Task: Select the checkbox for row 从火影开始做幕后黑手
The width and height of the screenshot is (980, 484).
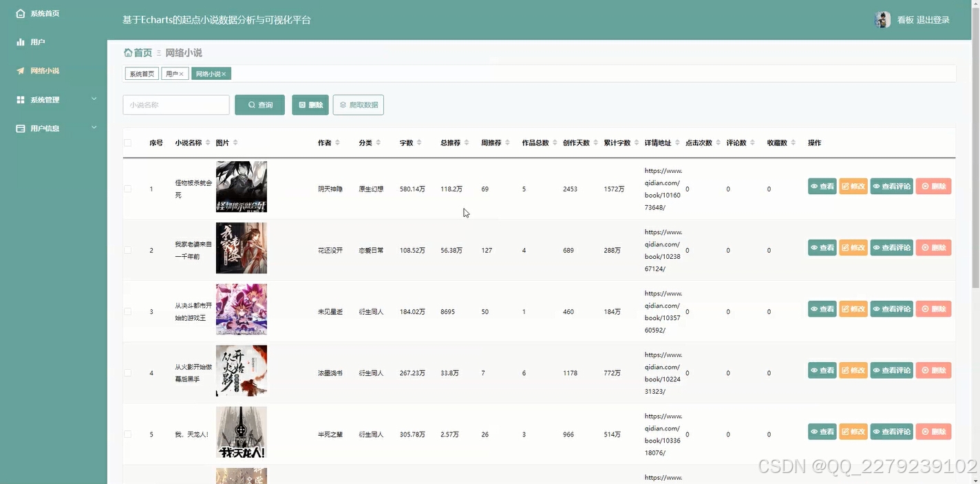Action: click(127, 372)
